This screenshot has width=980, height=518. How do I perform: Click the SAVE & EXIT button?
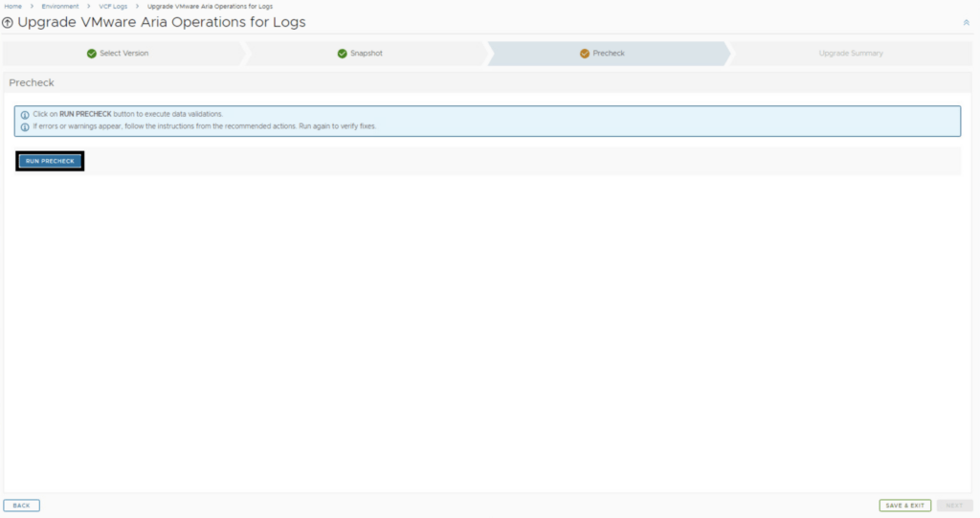(904, 506)
